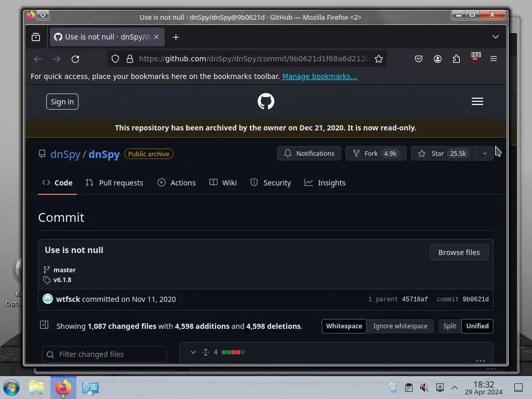Go forward with the forward arrow
532x399 pixels.
(57, 59)
